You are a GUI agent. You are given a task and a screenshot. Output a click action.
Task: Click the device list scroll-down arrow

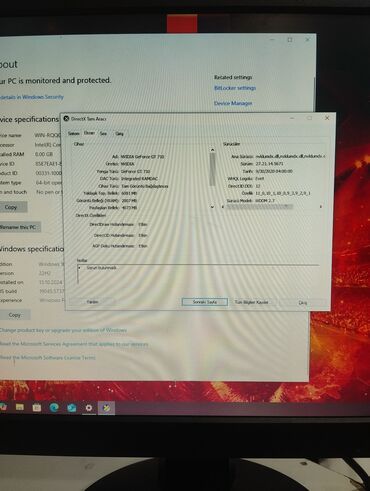point(212,207)
